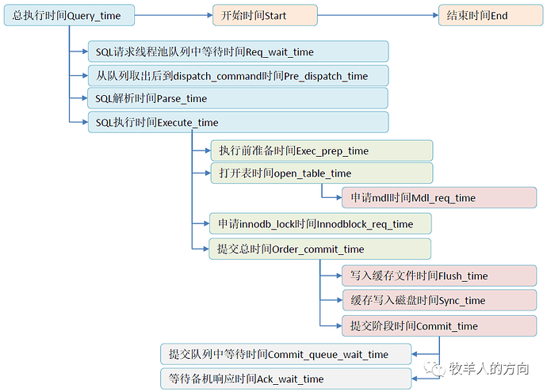Click 提交阶段时间Commit_time box
Image resolution: width=547 pixels, height=392 pixels.
438,325
